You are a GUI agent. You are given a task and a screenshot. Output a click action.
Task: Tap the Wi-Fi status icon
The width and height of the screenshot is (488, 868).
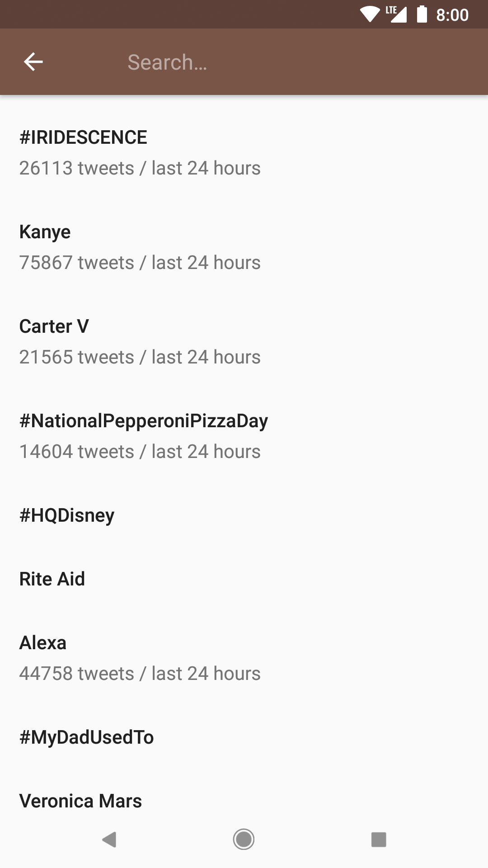pos(370,14)
